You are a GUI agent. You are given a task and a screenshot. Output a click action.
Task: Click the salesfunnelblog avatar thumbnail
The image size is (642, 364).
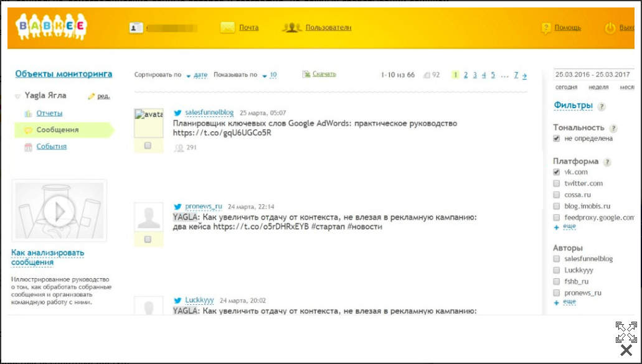(x=149, y=123)
